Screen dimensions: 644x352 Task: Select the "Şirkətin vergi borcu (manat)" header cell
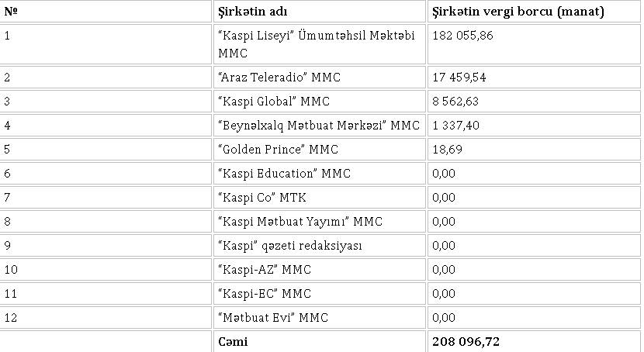(518, 12)
